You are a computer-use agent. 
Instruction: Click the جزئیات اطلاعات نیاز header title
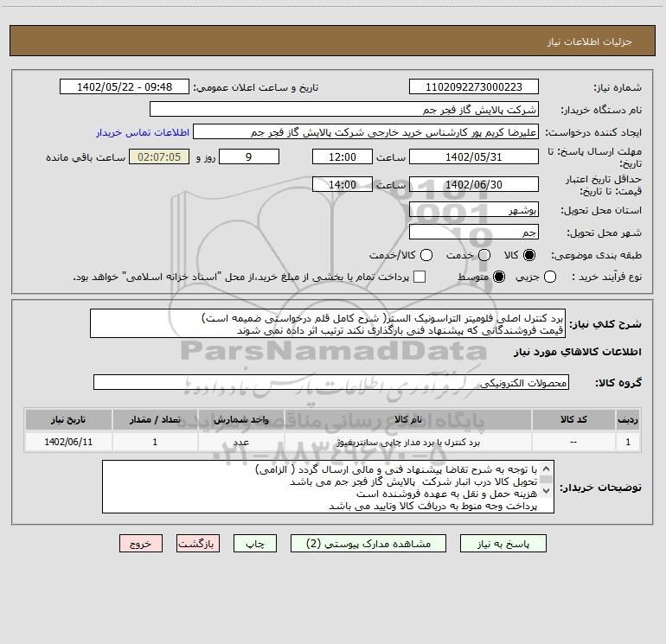pyautogui.click(x=590, y=41)
